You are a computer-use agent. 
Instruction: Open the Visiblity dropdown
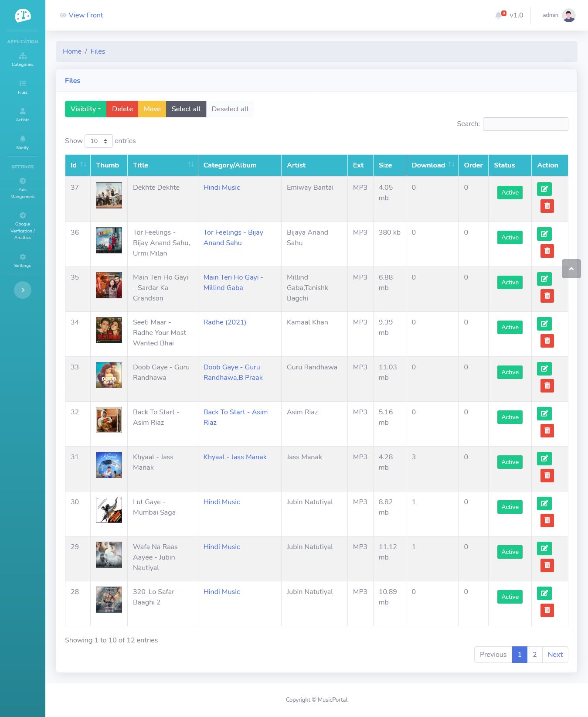click(x=86, y=109)
